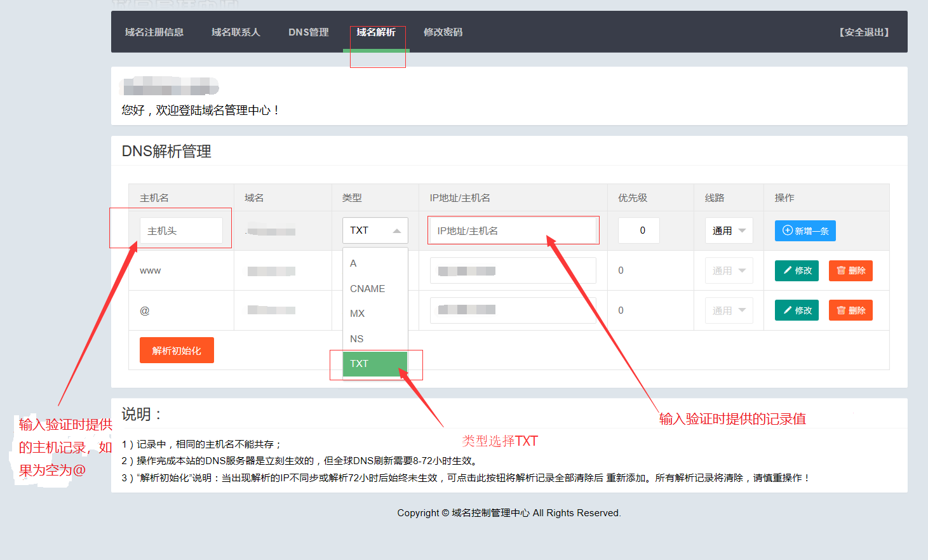
Task: Click 删除 delete button for @ record
Action: [x=851, y=310]
